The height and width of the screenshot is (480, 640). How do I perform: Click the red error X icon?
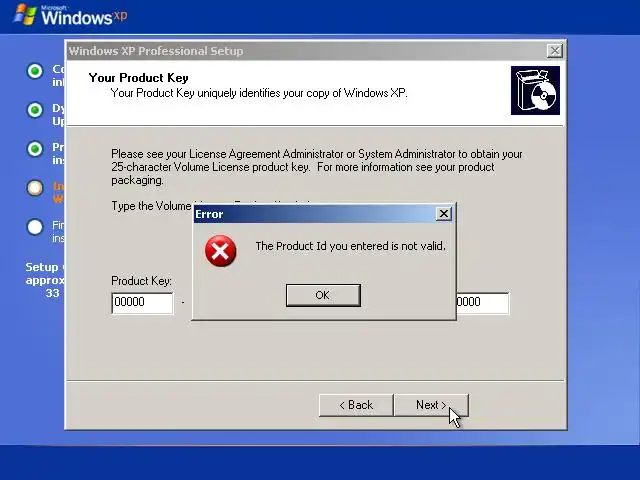tap(220, 251)
